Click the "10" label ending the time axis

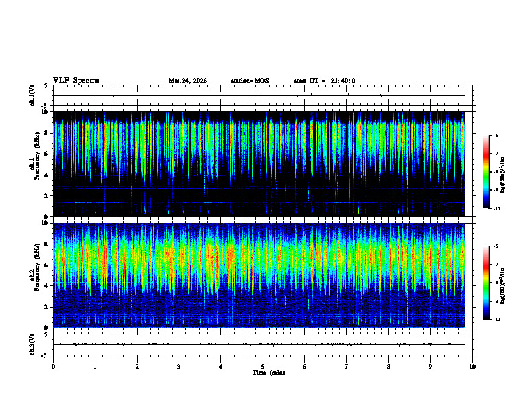point(472,367)
